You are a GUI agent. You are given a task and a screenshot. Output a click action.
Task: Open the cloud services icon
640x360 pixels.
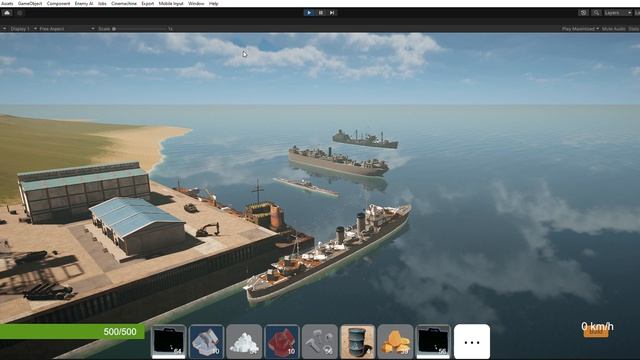point(7,13)
